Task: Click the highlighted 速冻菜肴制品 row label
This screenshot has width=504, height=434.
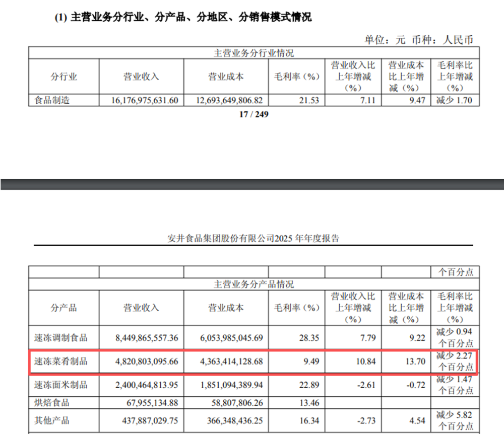Action: (x=60, y=361)
